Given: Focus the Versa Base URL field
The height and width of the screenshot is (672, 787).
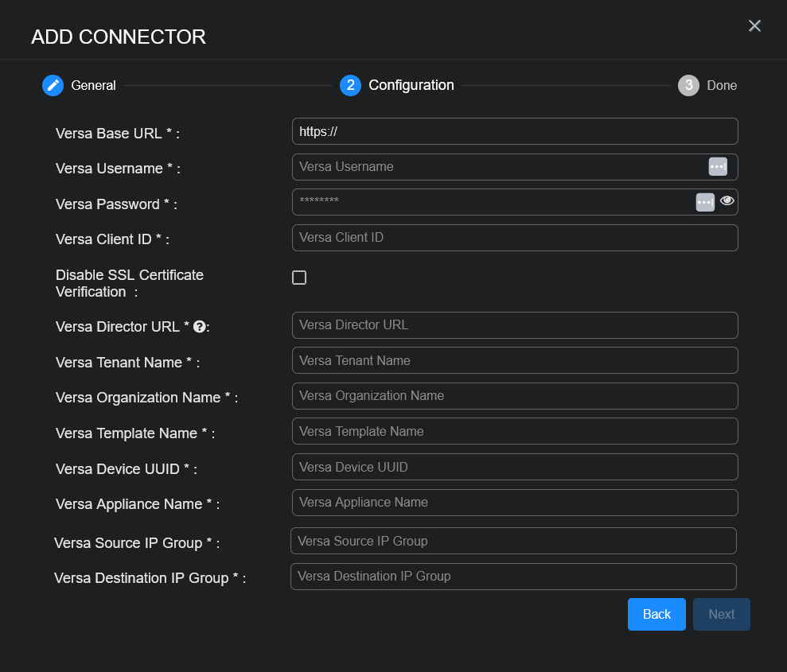Looking at the screenshot, I should click(x=514, y=131).
